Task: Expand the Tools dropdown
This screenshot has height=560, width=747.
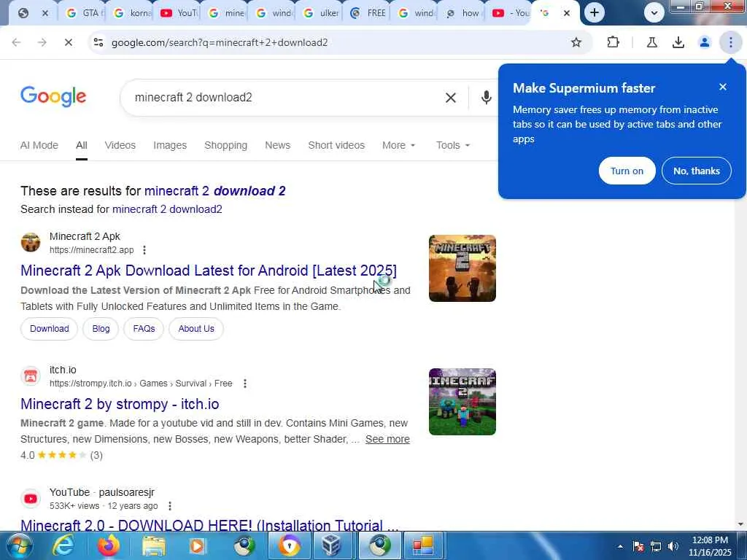Action: tap(452, 145)
